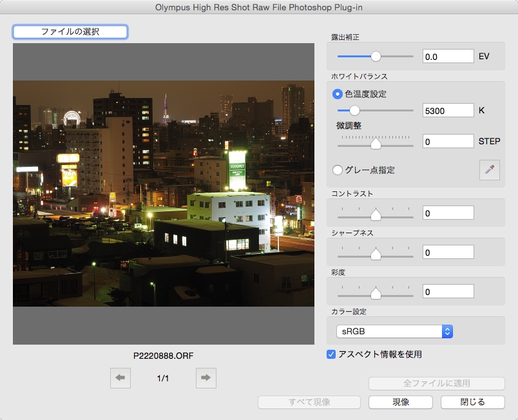Click the night cityscape preview image
The height and width of the screenshot is (420, 518).
[x=164, y=193]
